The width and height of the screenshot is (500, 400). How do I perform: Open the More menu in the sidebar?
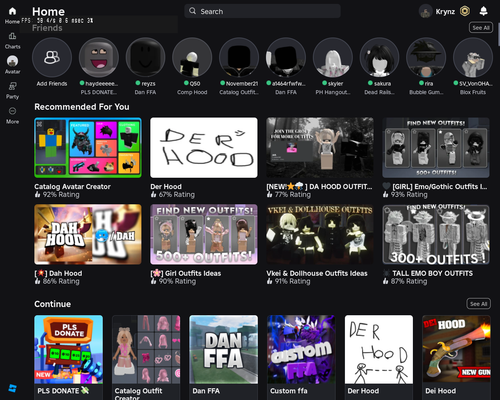tap(12, 111)
